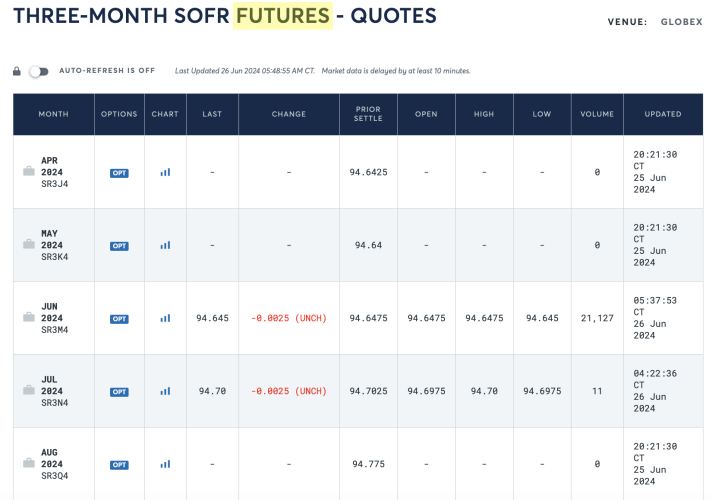Click the lock icon beside auto-refresh
712x500 pixels.
point(17,71)
